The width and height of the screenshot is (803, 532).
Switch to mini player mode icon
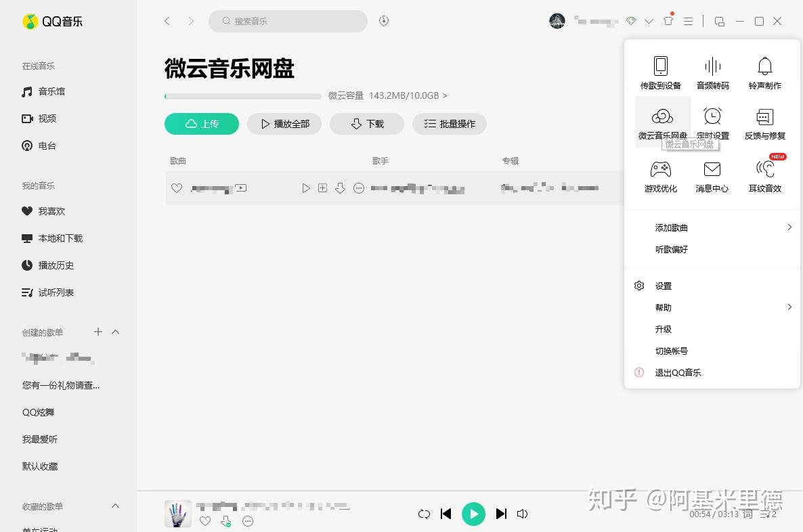coord(720,21)
